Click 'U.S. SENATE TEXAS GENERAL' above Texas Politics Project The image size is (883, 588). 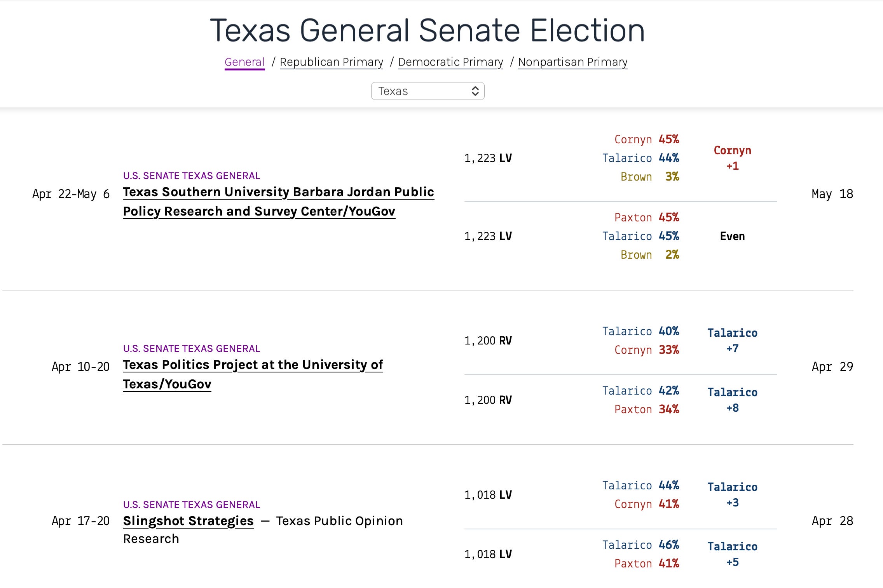(x=192, y=348)
